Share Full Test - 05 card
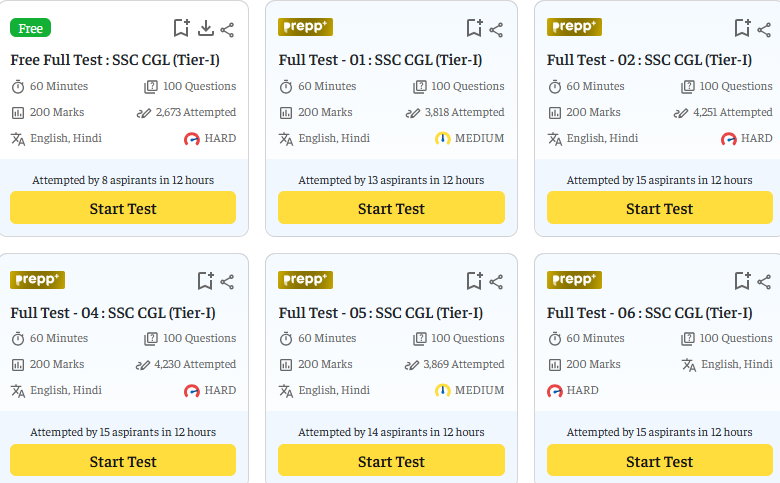The width and height of the screenshot is (780, 483). 496,283
